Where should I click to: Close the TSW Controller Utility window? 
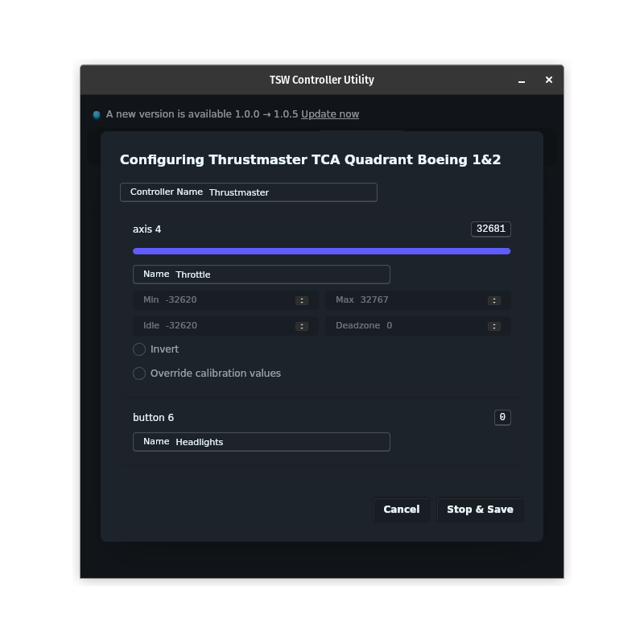[549, 80]
